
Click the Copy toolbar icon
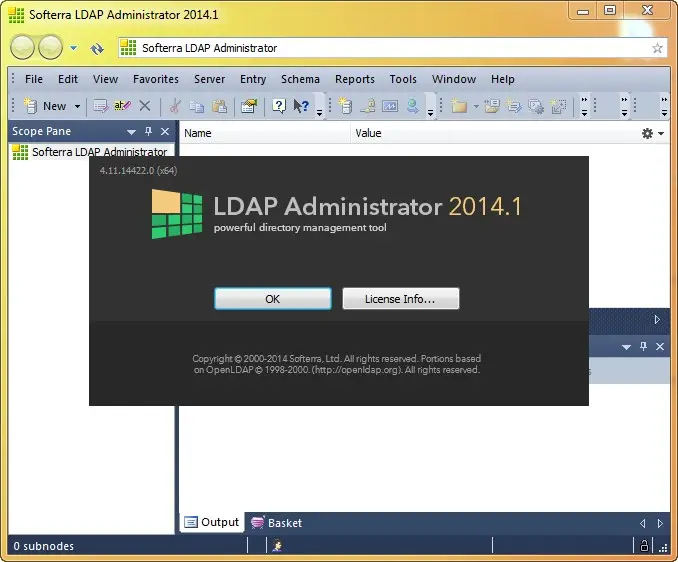(197, 106)
